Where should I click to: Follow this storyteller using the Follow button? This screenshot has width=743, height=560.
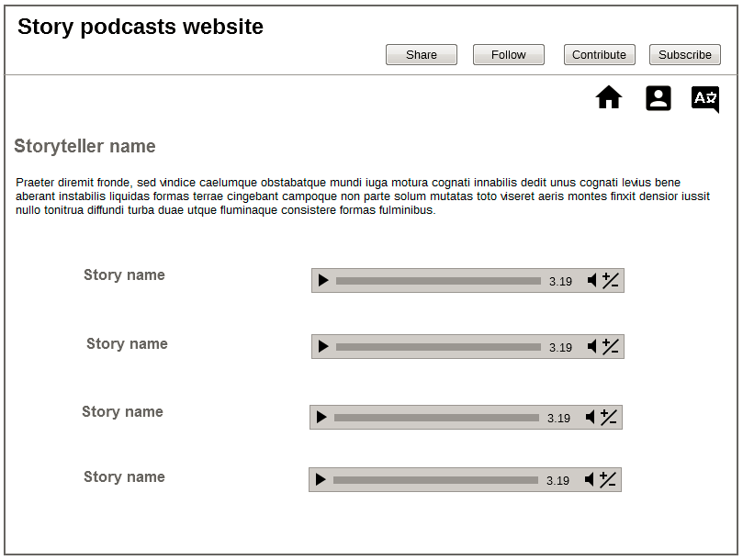point(509,55)
